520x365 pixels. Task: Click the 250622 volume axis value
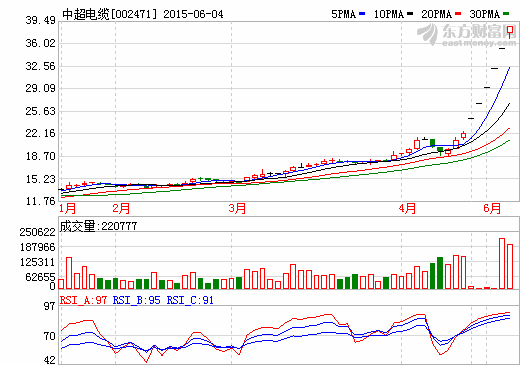click(37, 232)
